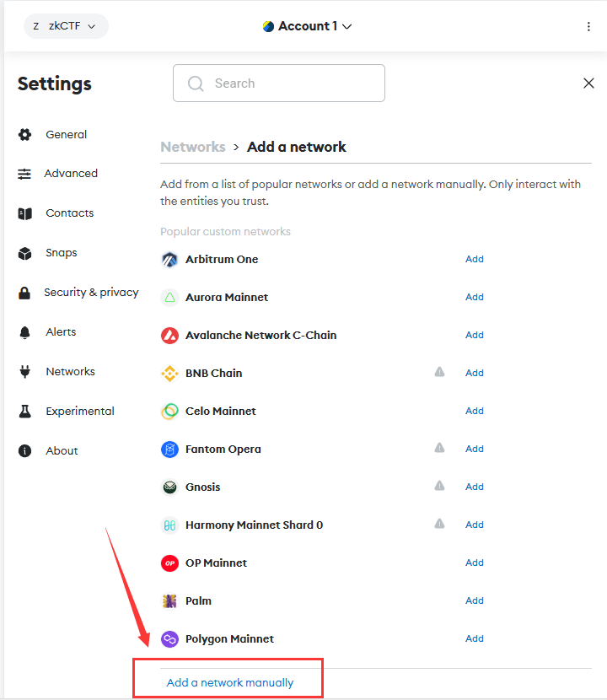This screenshot has width=607, height=700.
Task: Click the magnifier icon in search box
Action: tap(196, 83)
